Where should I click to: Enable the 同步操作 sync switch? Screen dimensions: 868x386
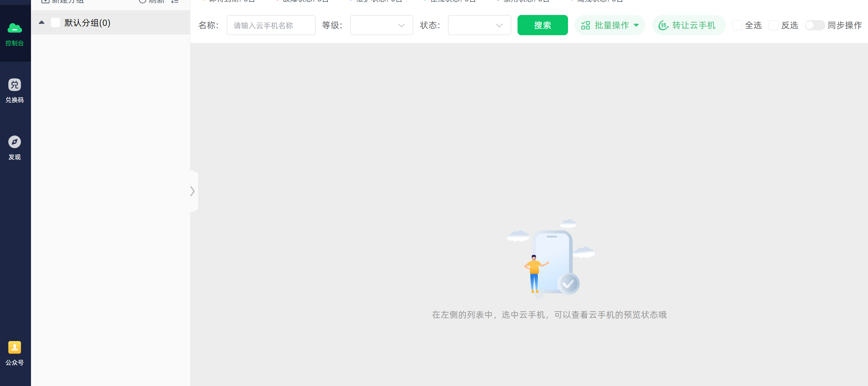pos(815,25)
